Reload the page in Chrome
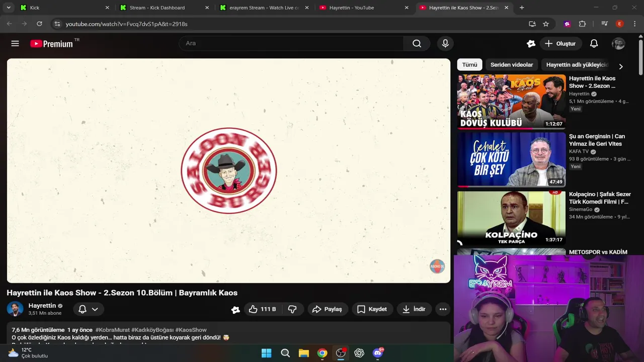The image size is (644, 362). 39,24
